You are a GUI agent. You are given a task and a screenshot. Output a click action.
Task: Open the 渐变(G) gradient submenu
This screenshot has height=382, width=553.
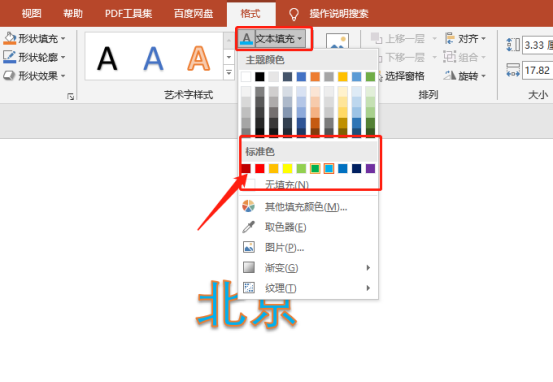point(308,268)
